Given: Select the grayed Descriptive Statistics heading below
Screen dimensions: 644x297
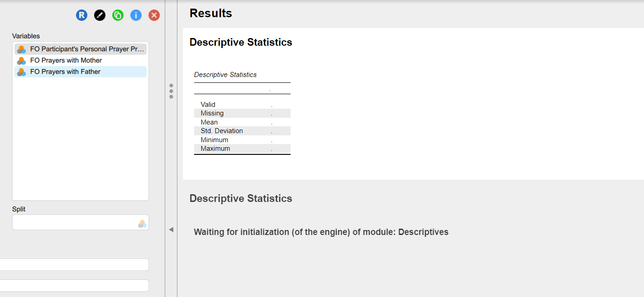Looking at the screenshot, I should (x=241, y=199).
